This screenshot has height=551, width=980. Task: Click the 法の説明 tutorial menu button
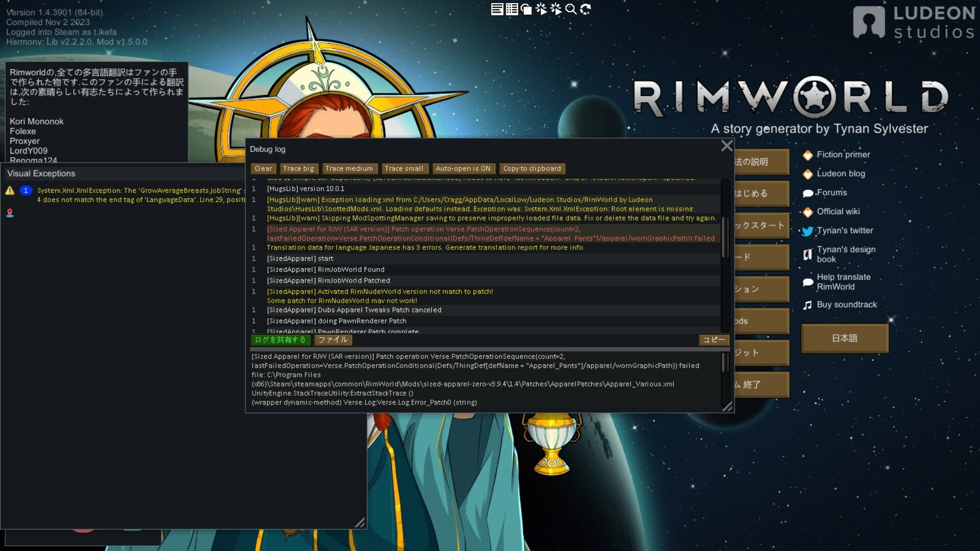coord(762,162)
